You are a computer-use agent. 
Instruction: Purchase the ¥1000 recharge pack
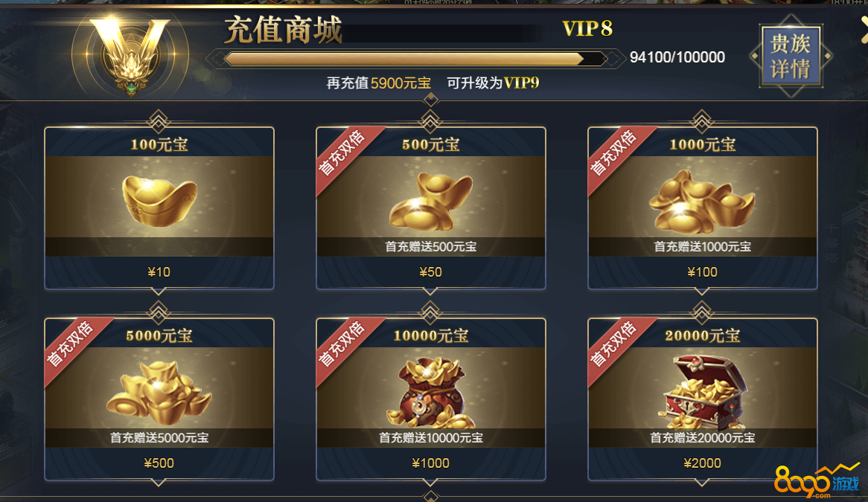(x=431, y=463)
